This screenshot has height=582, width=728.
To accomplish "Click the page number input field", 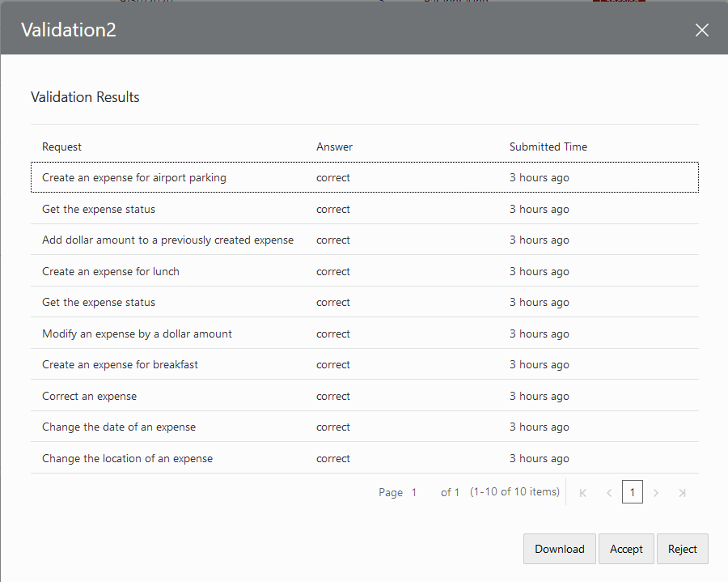I will [633, 491].
